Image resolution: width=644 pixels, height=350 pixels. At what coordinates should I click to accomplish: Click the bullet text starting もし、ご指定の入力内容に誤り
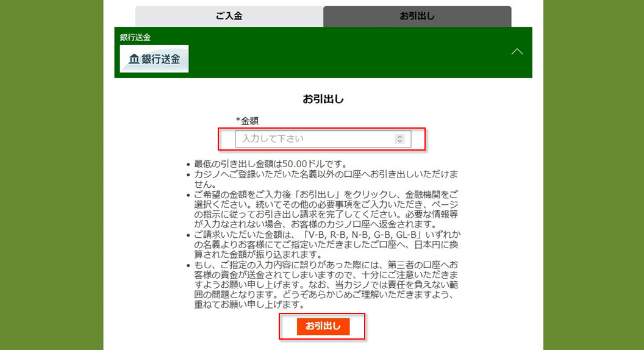[x=326, y=285]
